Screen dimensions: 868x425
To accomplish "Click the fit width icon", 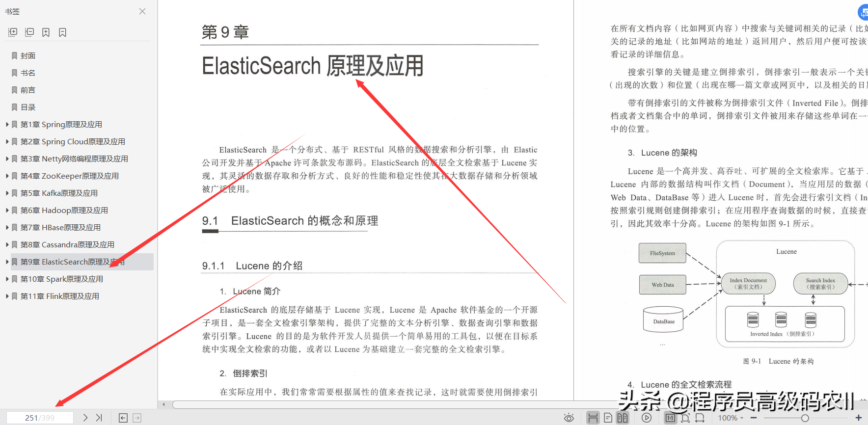I will pos(700,418).
